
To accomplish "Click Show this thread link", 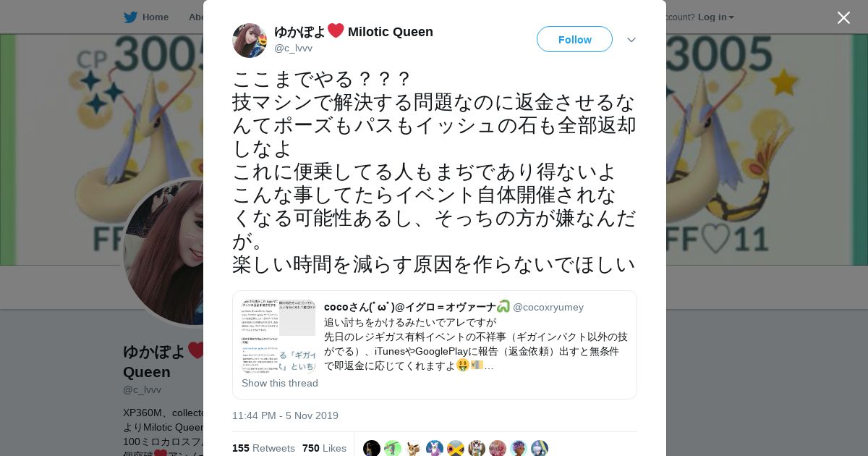I will point(280,383).
